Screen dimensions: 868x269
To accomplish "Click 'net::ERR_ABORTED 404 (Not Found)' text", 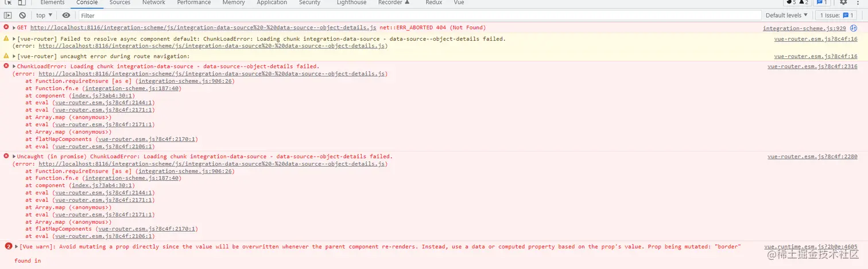I will [x=433, y=28].
